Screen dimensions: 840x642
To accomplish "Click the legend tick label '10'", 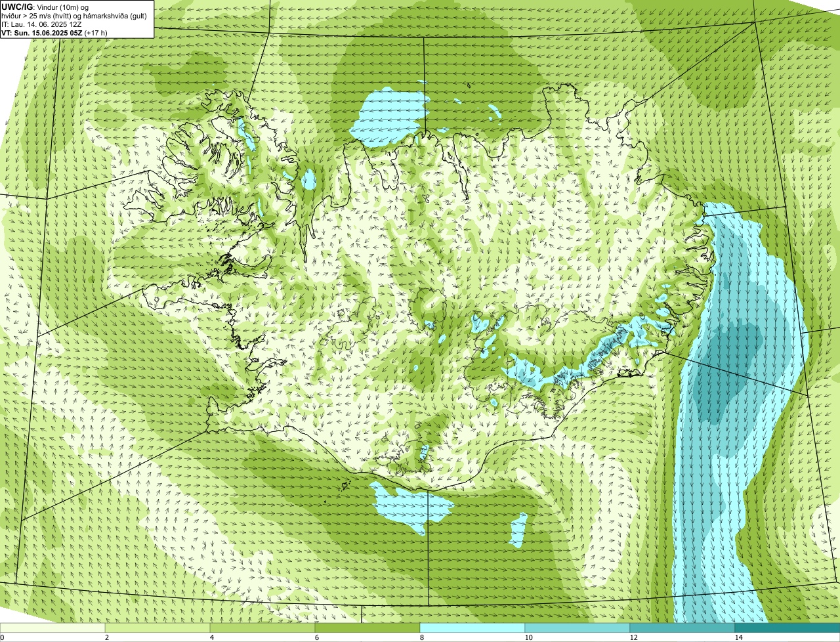I will (x=528, y=637).
